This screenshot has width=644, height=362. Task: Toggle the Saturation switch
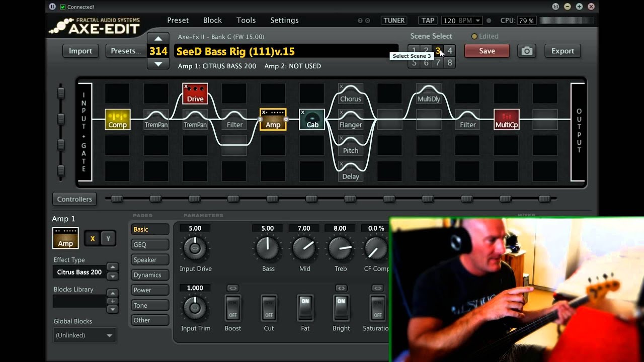tap(377, 308)
